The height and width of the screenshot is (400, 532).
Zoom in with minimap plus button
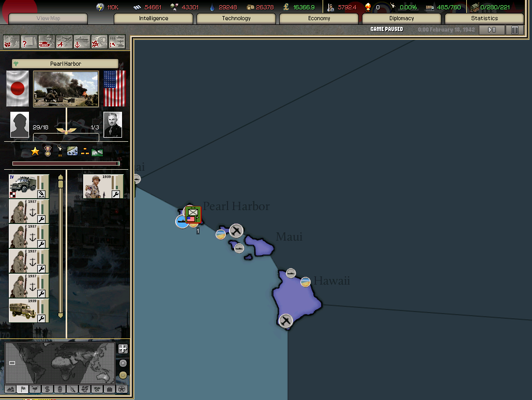pyautogui.click(x=123, y=363)
